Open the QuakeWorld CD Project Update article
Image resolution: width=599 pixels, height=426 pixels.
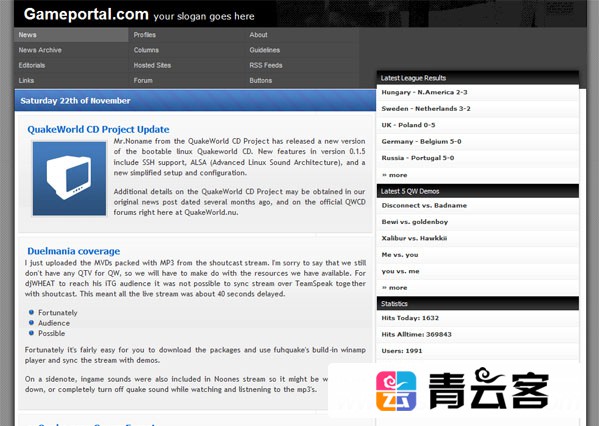[x=98, y=130]
